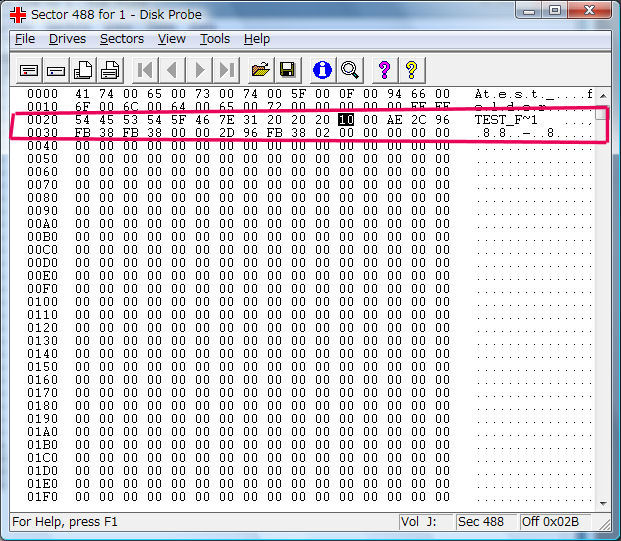Screen dimensions: 621x541
Task: Click the physical drive icon in toolbar
Action: coord(29,70)
